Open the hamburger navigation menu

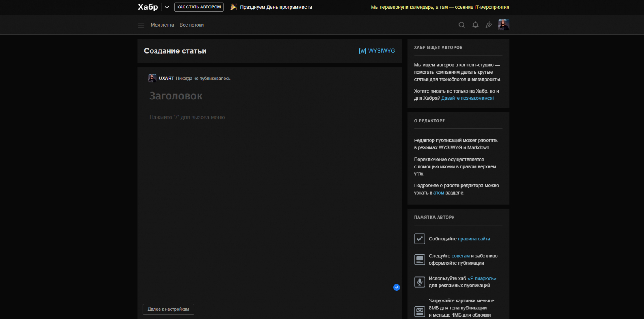point(141,25)
